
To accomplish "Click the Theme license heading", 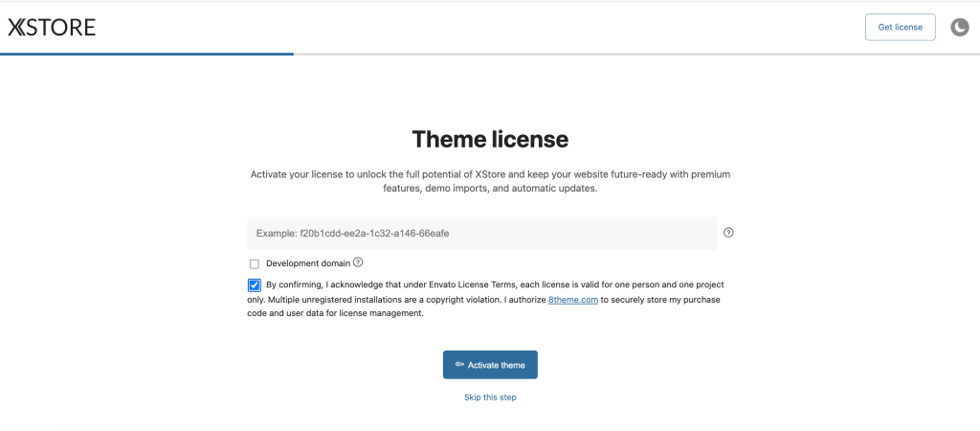I will click(490, 139).
